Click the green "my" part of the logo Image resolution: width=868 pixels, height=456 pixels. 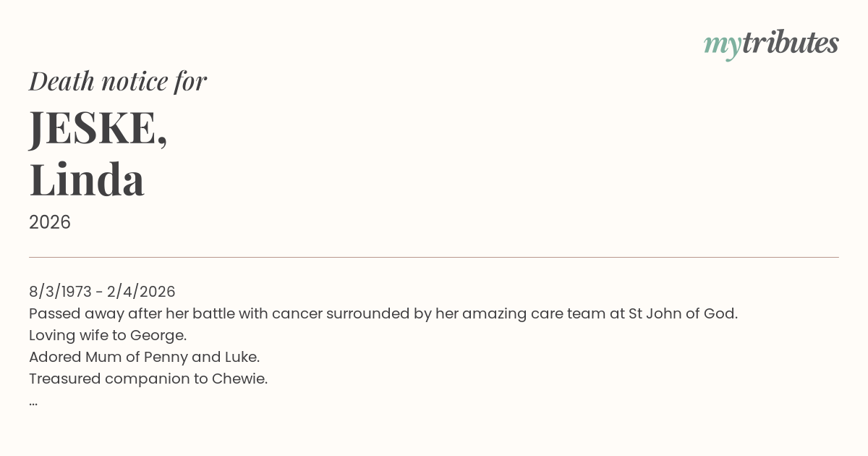[x=722, y=45]
